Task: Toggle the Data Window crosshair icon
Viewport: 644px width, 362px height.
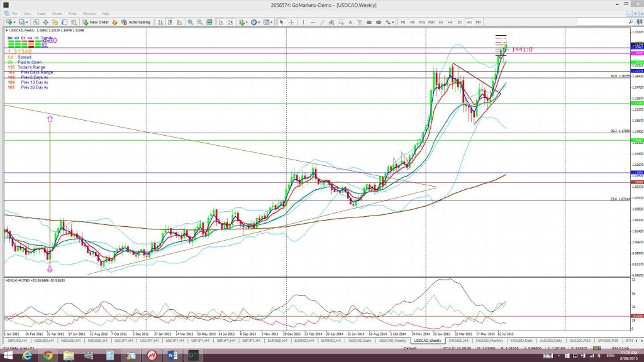Action: coord(45,22)
